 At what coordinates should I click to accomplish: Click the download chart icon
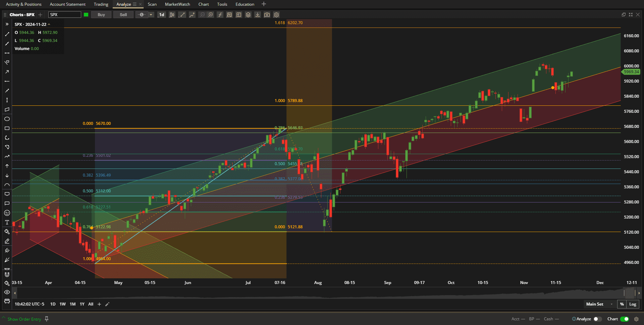pyautogui.click(x=258, y=15)
